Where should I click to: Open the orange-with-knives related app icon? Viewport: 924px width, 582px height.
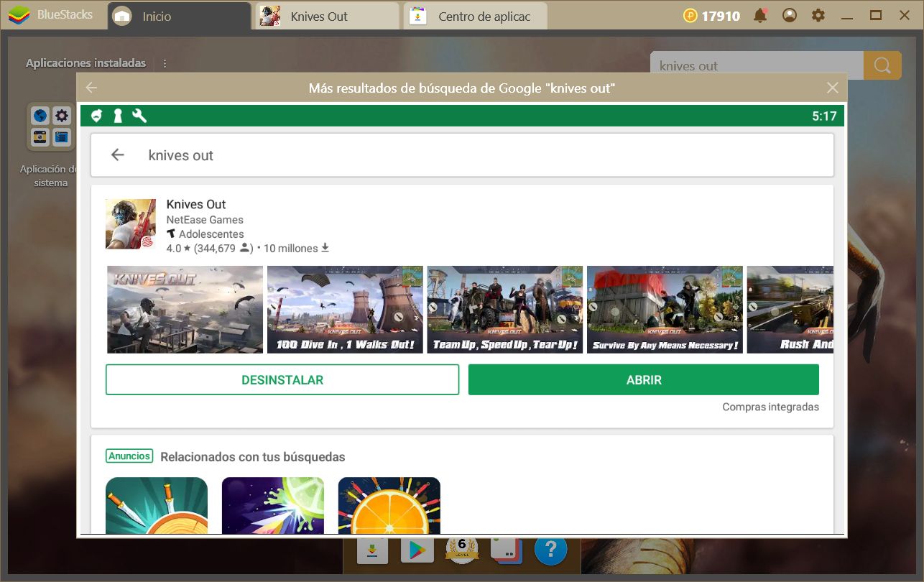tap(389, 505)
